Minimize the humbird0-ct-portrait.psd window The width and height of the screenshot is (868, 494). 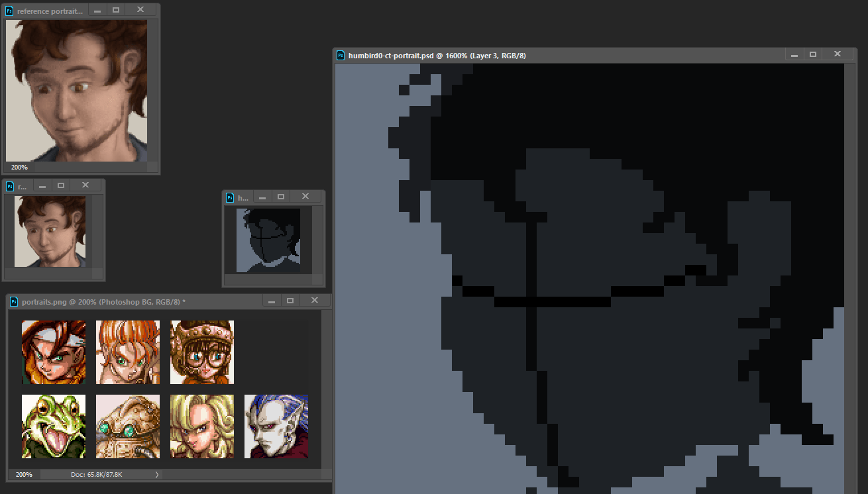pyautogui.click(x=794, y=55)
